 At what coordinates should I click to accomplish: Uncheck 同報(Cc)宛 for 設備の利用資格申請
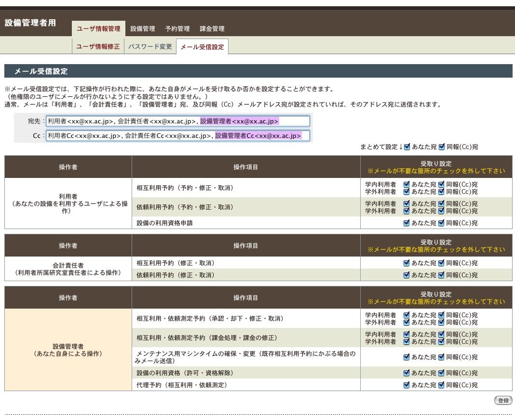[442, 223]
